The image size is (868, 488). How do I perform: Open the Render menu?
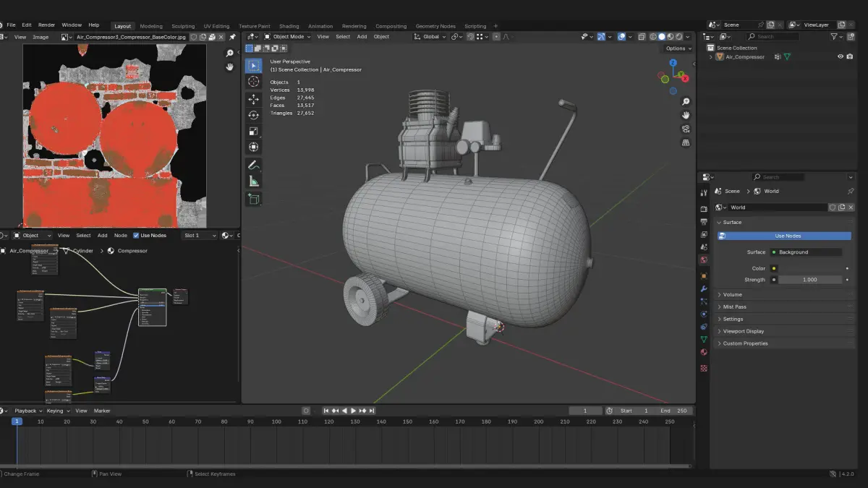[46, 25]
